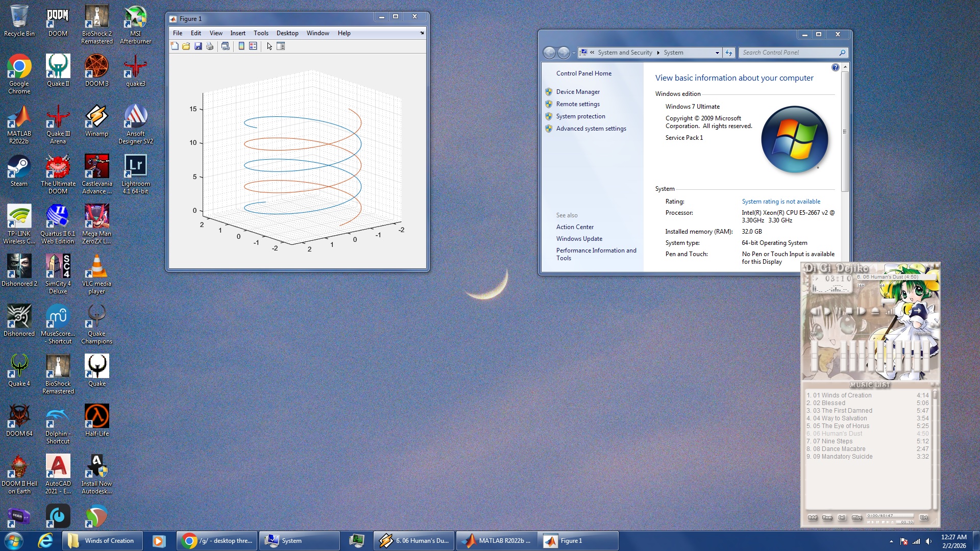
Task: Select the Edit Plot arrow tool
Action: (269, 46)
